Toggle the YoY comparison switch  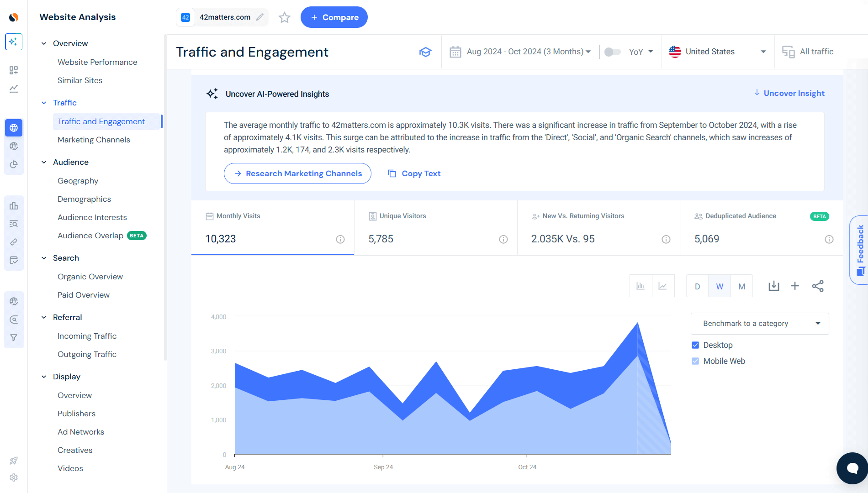coord(612,52)
